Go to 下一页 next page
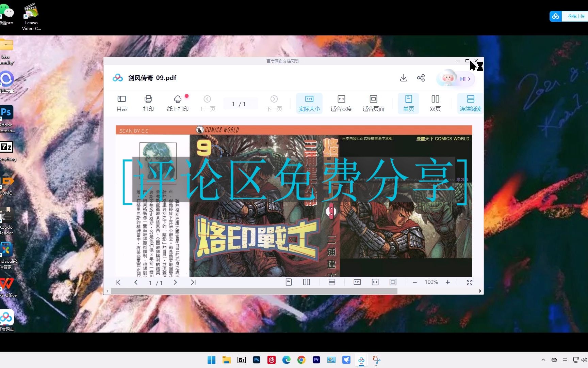Image resolution: width=588 pixels, height=368 pixels. [x=274, y=104]
